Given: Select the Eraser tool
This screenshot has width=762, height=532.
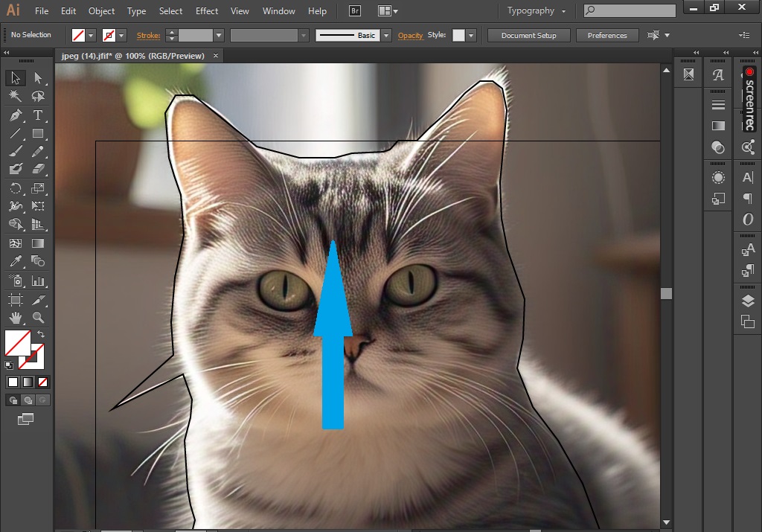Looking at the screenshot, I should coord(38,169).
